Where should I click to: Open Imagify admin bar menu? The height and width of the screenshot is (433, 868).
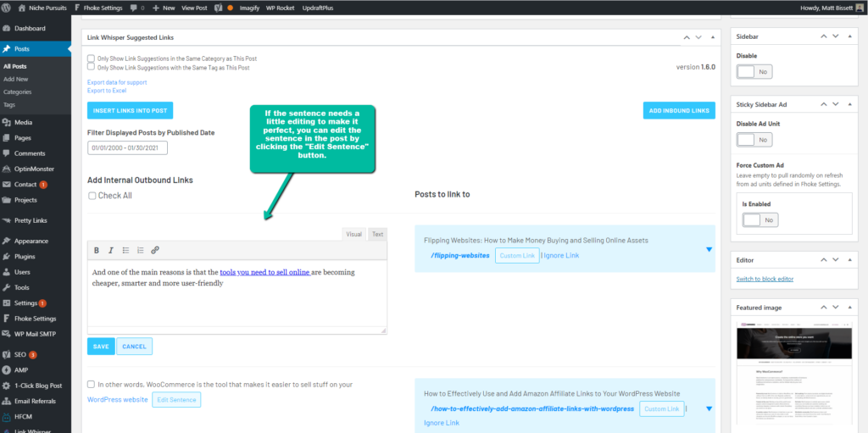pos(250,8)
